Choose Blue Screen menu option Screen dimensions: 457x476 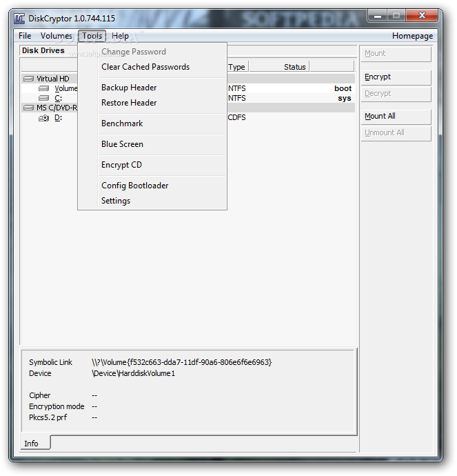(x=162, y=144)
